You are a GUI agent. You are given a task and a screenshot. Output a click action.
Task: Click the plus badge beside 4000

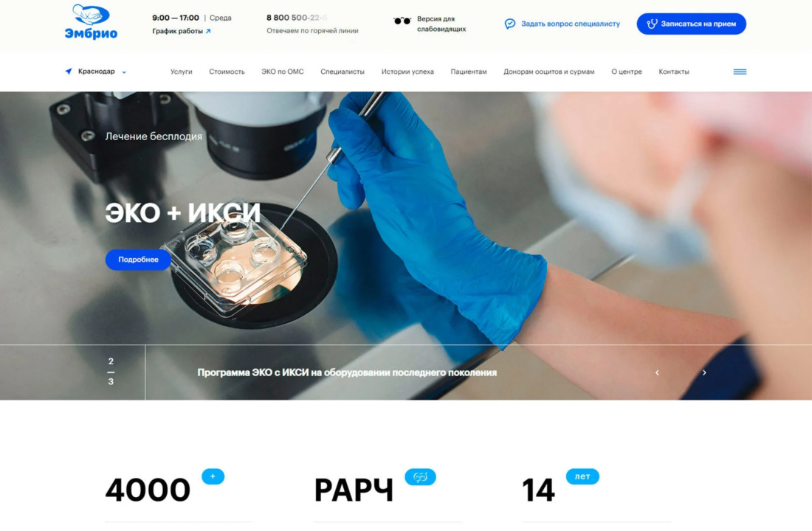click(213, 476)
